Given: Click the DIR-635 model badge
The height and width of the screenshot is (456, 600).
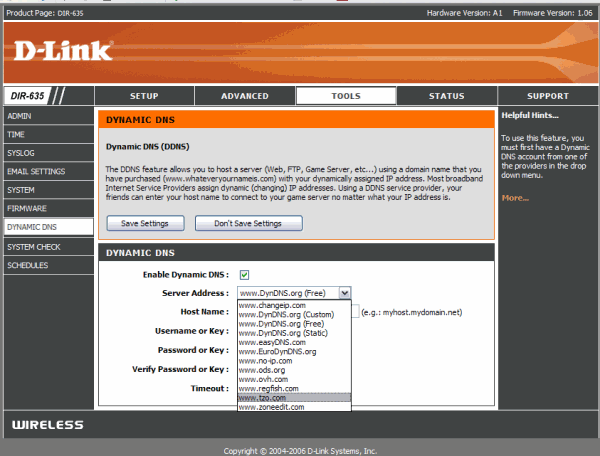Looking at the screenshot, I should click(28, 96).
